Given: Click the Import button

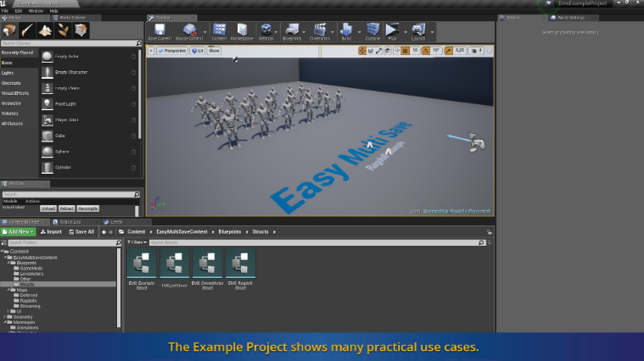Looking at the screenshot, I should (51, 232).
